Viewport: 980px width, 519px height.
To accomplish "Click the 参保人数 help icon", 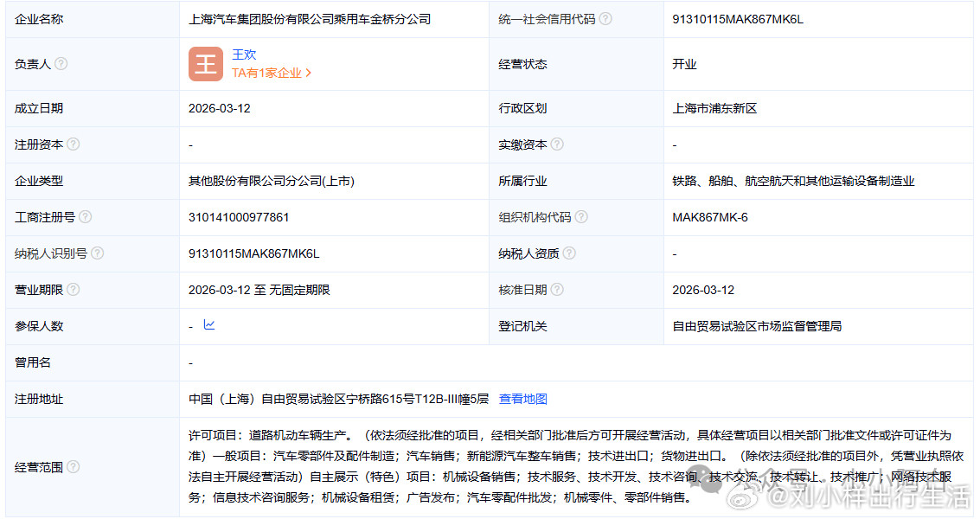I will 73,326.
